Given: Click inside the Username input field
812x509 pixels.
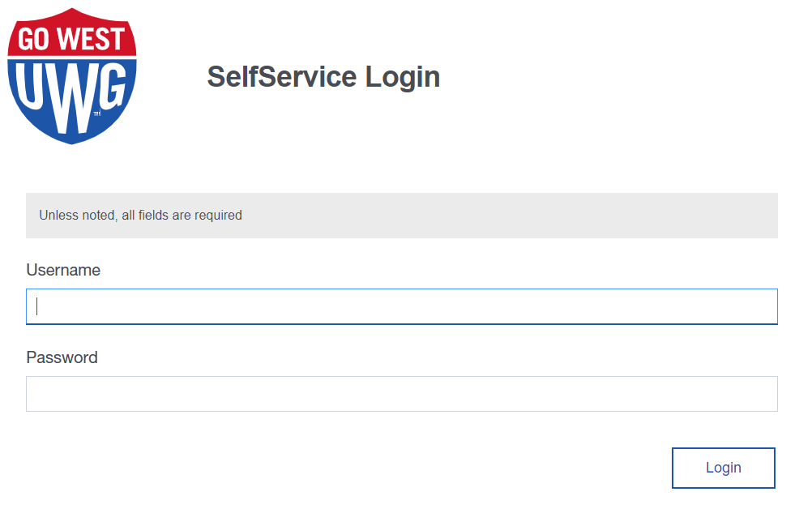Looking at the screenshot, I should coord(402,306).
